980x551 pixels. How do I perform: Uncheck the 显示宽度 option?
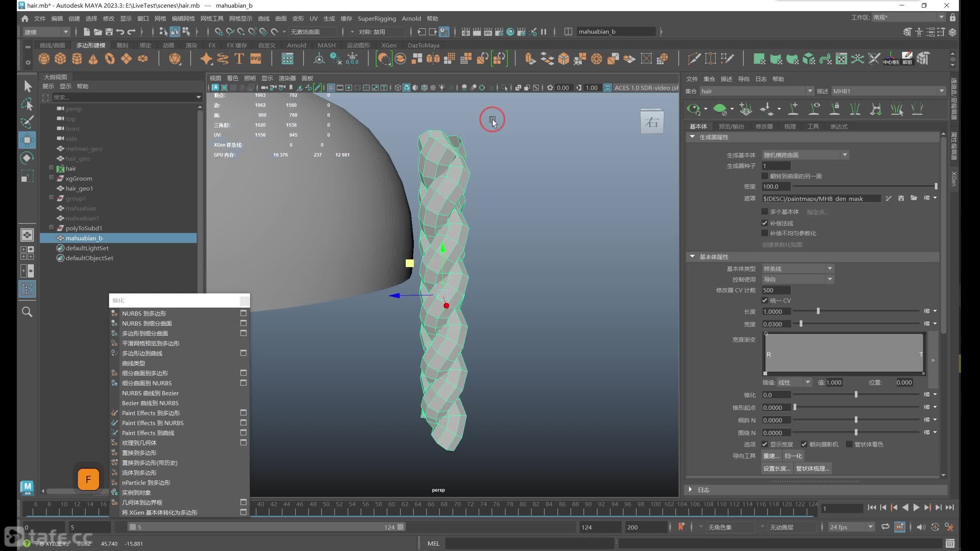[x=765, y=444]
